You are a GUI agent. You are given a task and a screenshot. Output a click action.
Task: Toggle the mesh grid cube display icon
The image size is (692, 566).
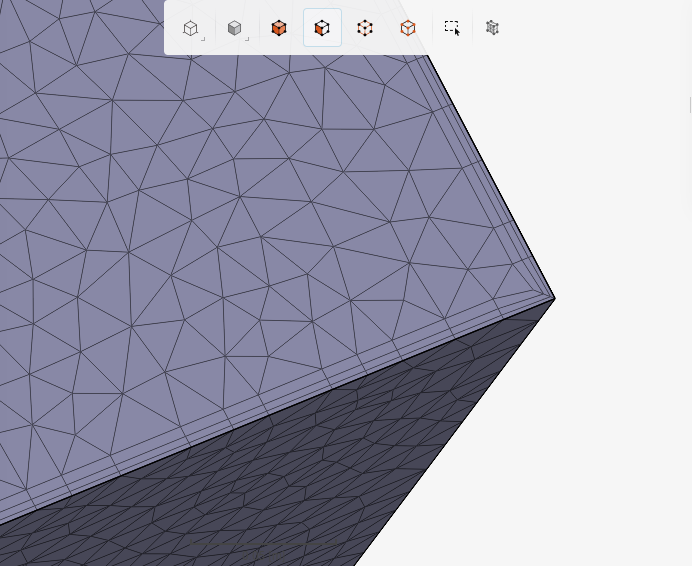493,28
